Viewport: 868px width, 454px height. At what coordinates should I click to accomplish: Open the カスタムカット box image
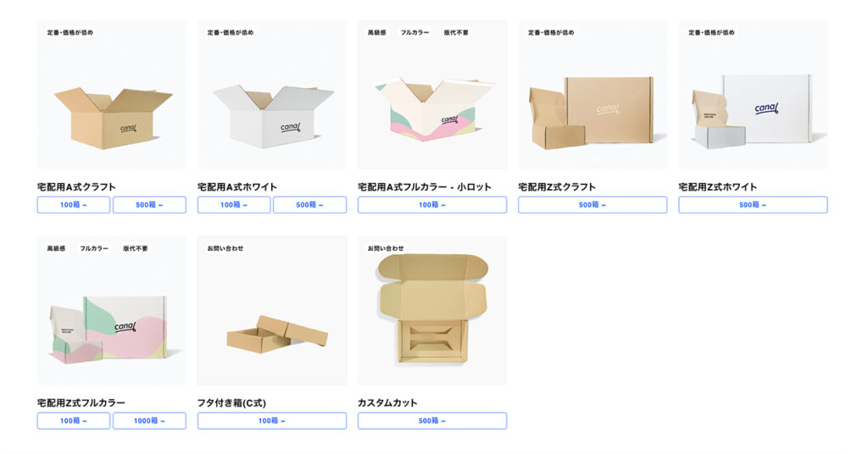(x=432, y=310)
